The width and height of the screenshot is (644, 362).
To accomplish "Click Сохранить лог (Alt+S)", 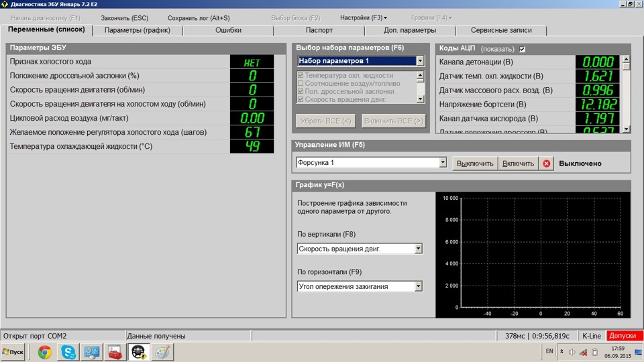I will point(199,18).
